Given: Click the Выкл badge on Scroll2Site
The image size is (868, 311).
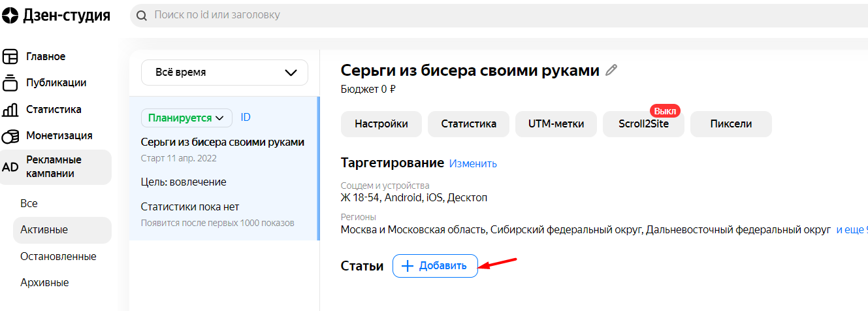Looking at the screenshot, I should pyautogui.click(x=665, y=110).
